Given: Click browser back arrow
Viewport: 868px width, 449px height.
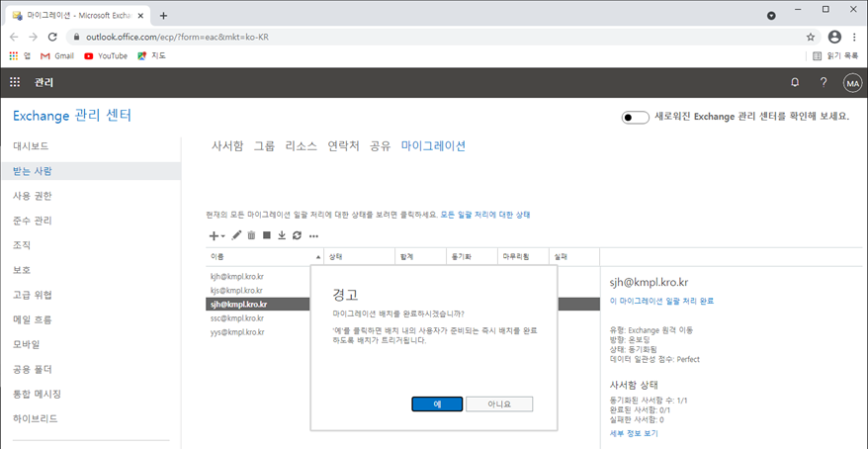Looking at the screenshot, I should (x=14, y=38).
